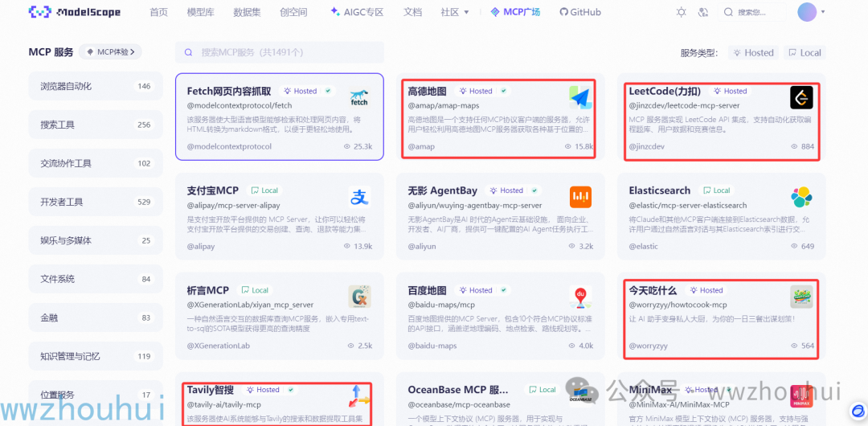Open the language switch globe icon
Viewport: 868px width, 426px height.
point(704,11)
